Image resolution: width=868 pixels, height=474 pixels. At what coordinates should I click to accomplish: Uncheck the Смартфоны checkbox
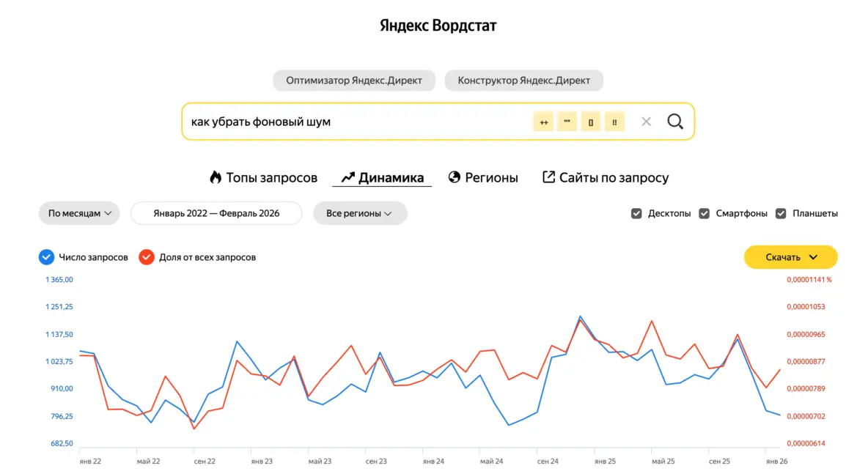click(704, 213)
